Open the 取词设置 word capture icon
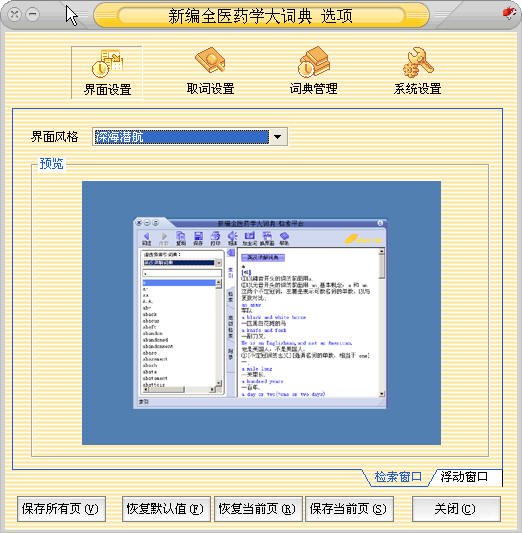 (210, 72)
